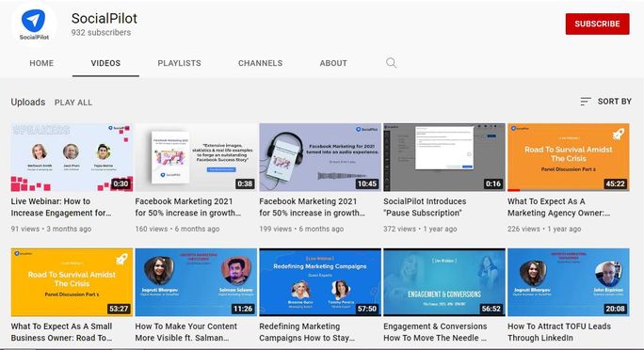Select the Playlists tab
This screenshot has width=644, height=350.
180,63
